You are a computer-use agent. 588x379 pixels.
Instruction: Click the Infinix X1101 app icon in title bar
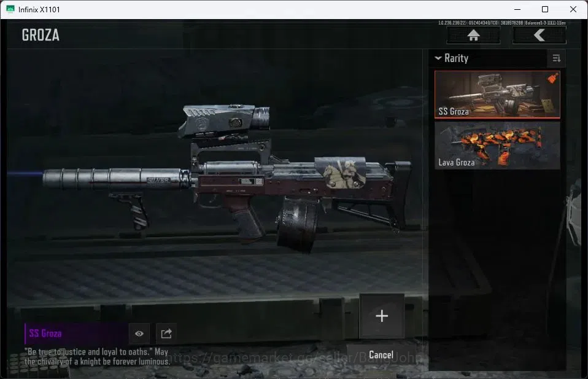coord(10,9)
